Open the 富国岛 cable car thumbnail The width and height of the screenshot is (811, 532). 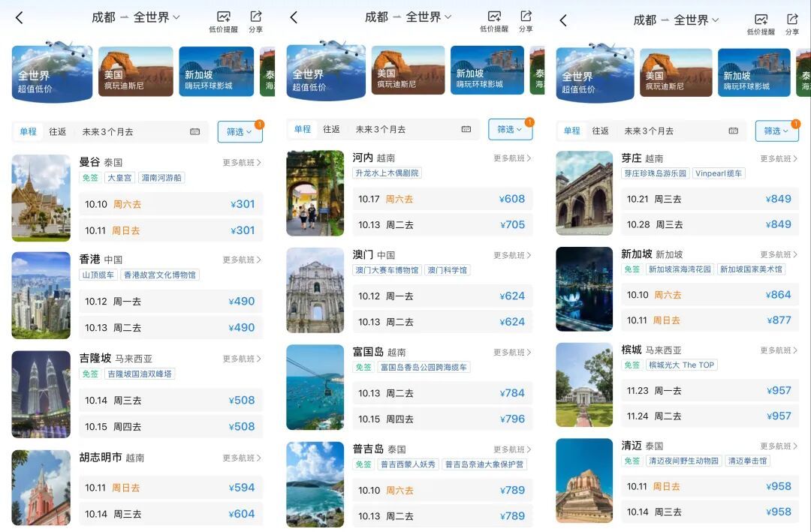click(x=315, y=387)
